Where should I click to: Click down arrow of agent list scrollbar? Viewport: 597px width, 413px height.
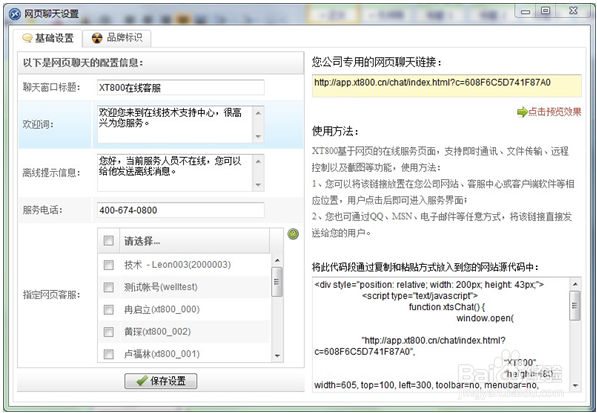click(277, 356)
